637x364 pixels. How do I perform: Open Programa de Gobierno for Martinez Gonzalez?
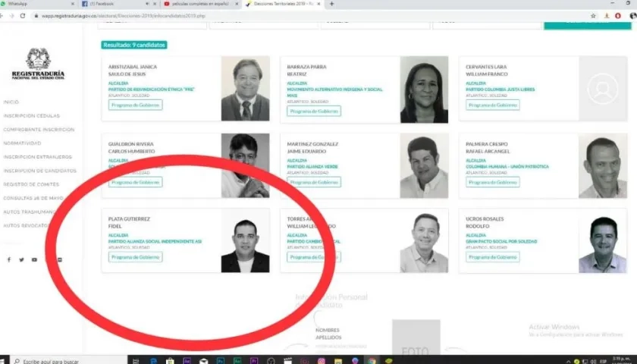314,183
